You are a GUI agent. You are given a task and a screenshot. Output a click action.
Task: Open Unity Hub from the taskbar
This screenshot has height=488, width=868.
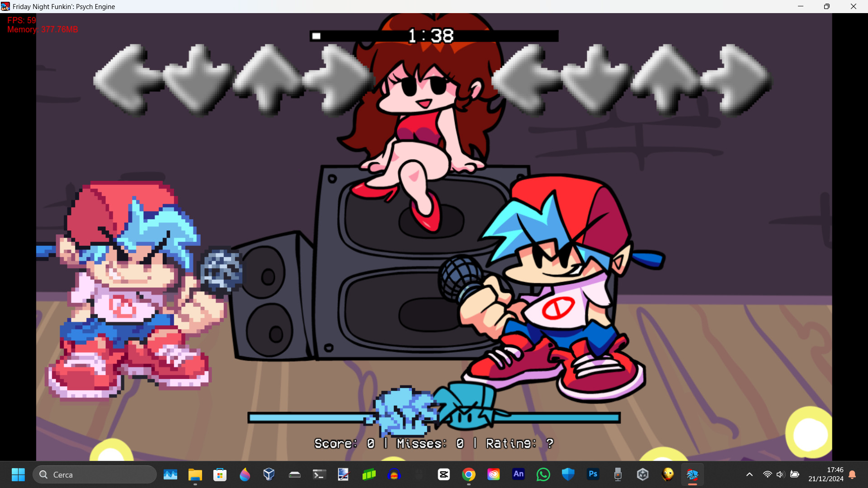[643, 474]
